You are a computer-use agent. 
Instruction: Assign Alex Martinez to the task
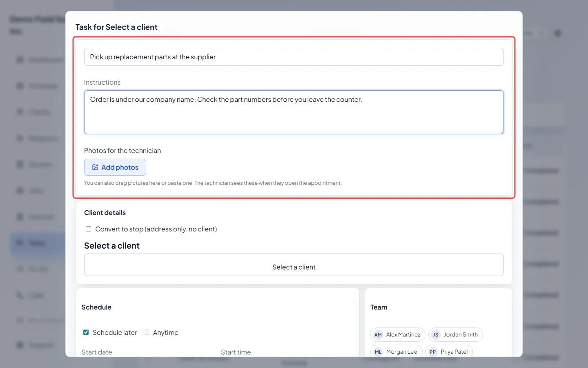tap(397, 334)
